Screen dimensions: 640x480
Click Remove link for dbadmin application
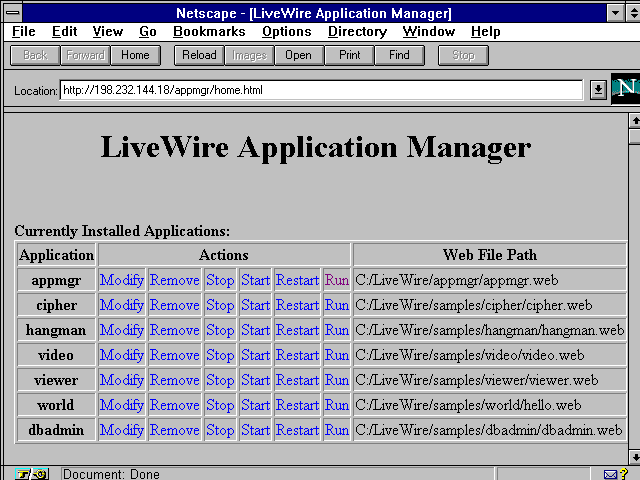pos(174,430)
